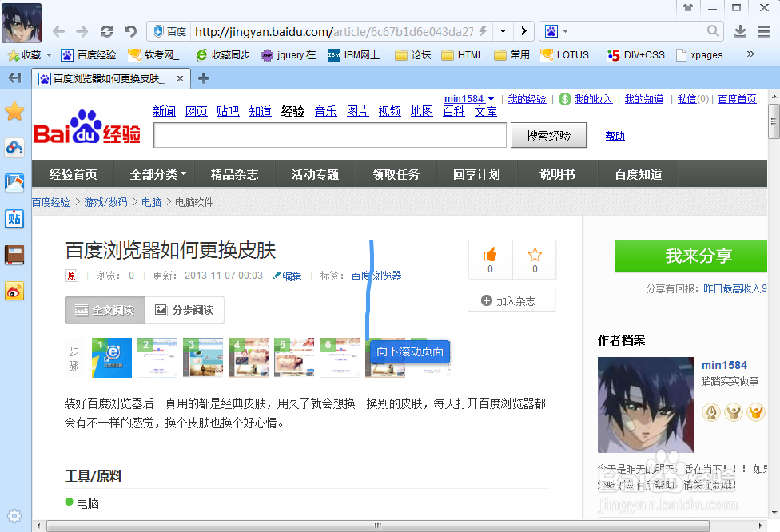Open the 我的经验 link
Screen dimensions: 780x532
(527, 99)
